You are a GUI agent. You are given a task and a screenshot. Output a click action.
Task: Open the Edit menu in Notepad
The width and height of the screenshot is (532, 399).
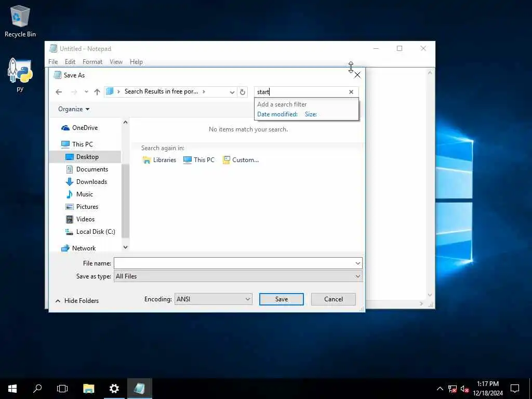pyautogui.click(x=70, y=62)
